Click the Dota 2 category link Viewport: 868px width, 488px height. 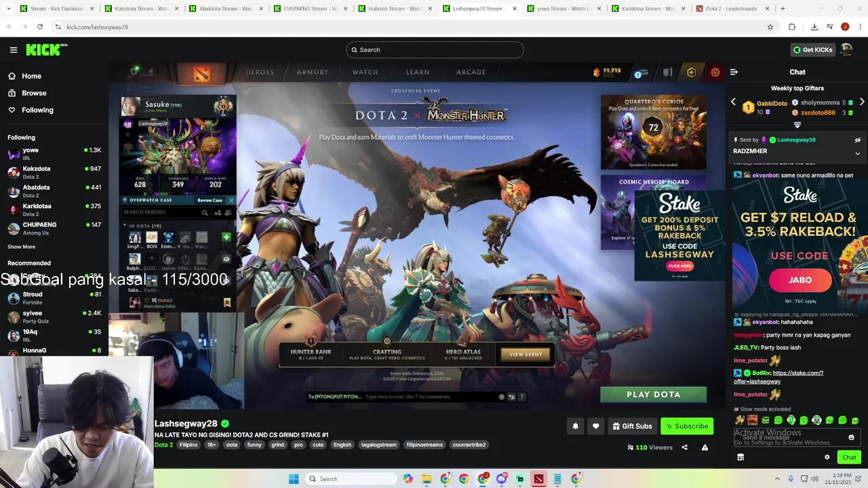tap(163, 445)
